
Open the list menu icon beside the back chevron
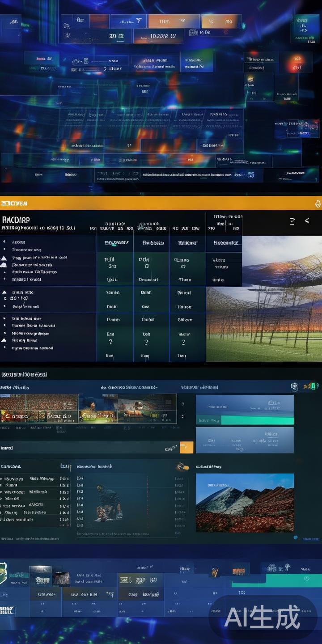(292, 221)
